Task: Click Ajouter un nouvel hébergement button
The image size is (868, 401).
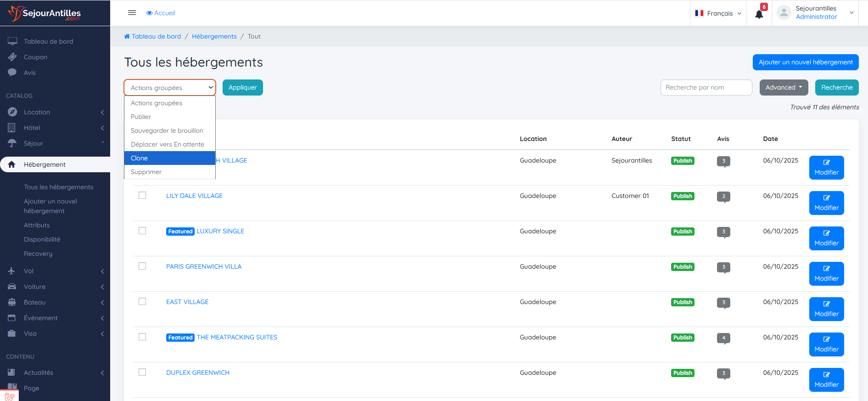Action: [805, 62]
